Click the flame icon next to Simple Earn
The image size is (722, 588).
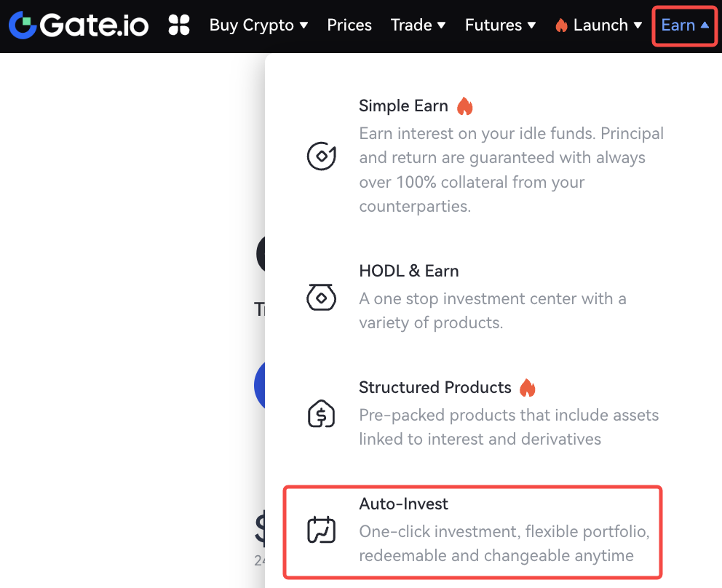pyautogui.click(x=464, y=106)
